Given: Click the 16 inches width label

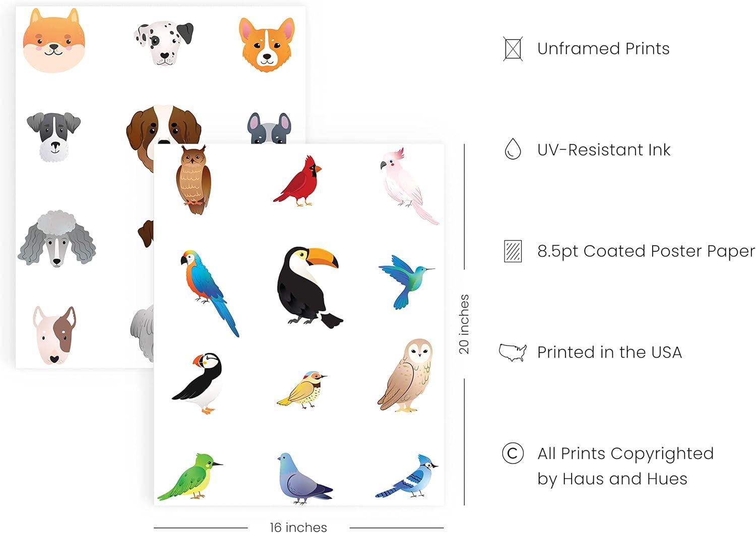Looking at the screenshot, I should click(298, 527).
